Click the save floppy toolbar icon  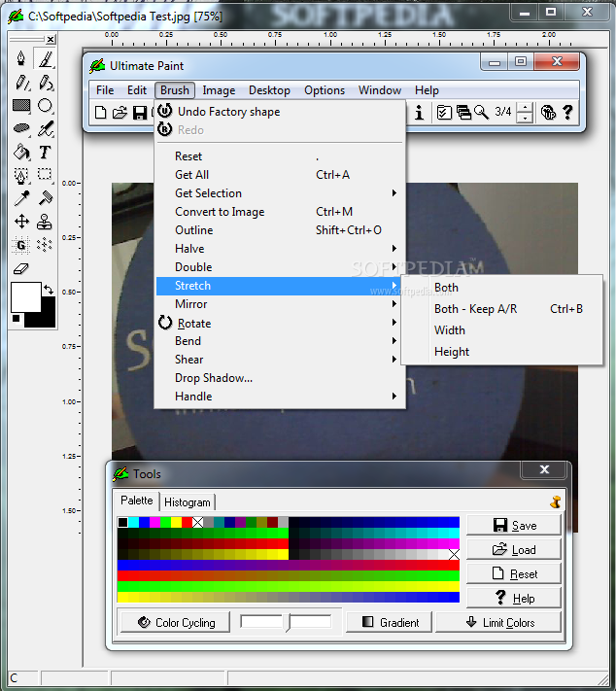click(x=140, y=113)
